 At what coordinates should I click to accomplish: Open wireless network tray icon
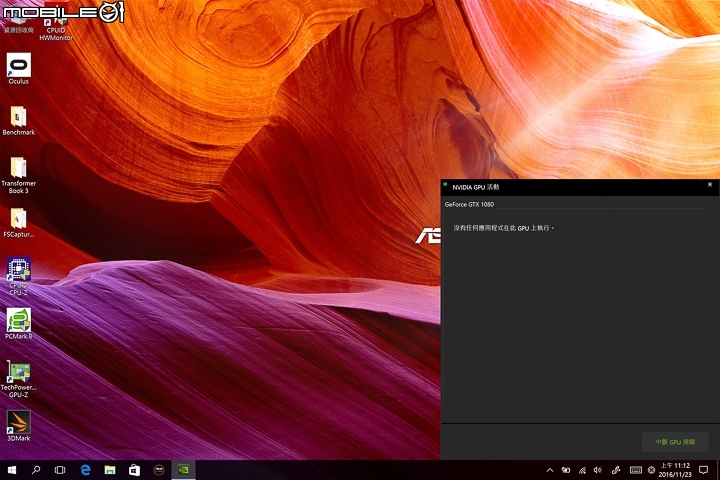point(582,470)
